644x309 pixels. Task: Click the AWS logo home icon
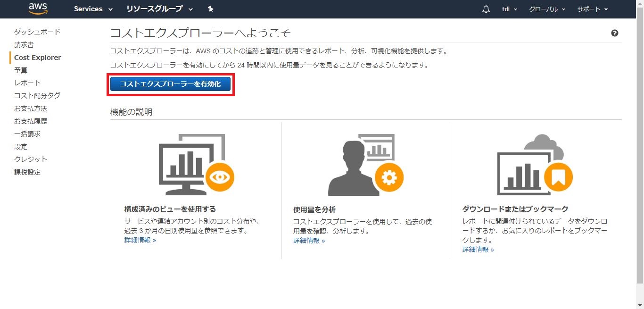pos(38,8)
